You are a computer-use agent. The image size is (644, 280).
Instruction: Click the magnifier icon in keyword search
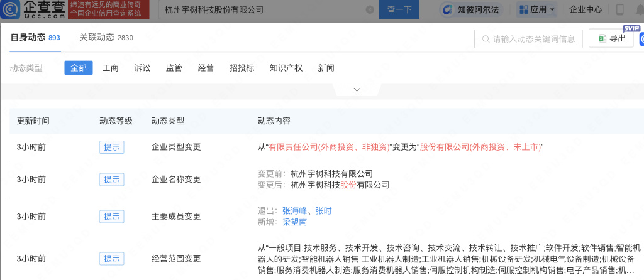point(486,39)
